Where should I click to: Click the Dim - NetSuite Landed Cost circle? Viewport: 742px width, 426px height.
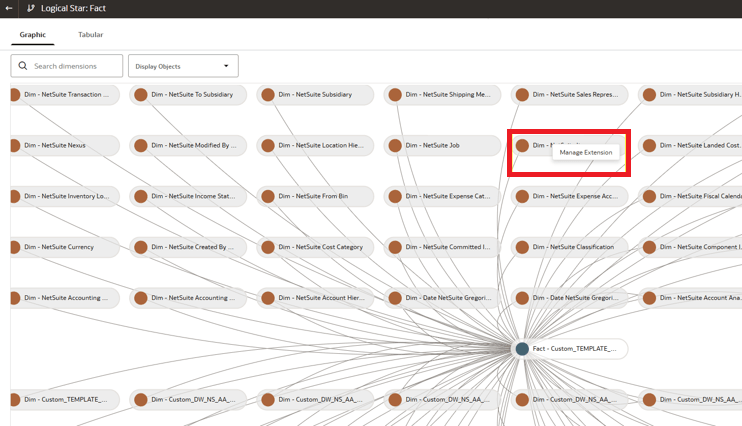pos(649,145)
